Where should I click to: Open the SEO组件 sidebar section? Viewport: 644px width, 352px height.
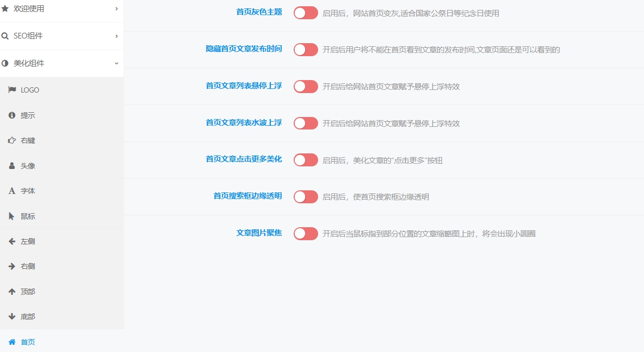(x=62, y=36)
